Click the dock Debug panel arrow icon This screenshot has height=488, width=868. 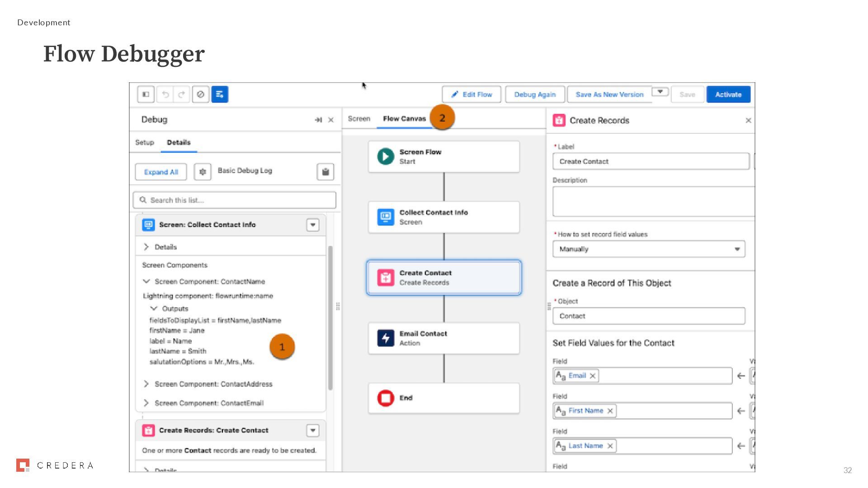[x=318, y=120]
